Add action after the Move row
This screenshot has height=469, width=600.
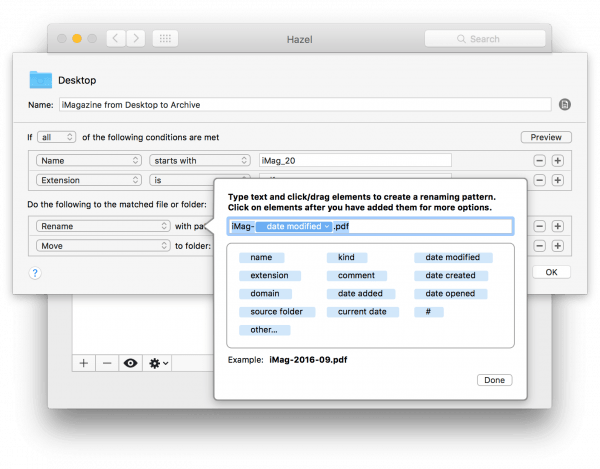click(558, 246)
